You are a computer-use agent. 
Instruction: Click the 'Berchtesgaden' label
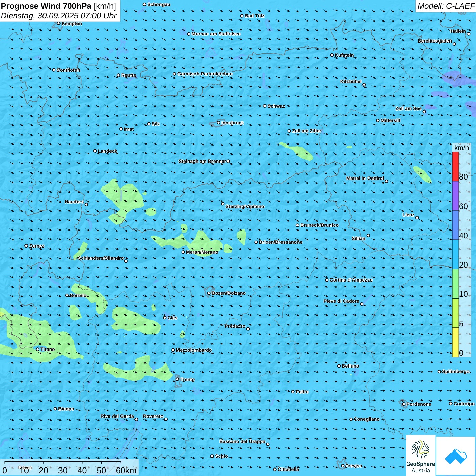(x=435, y=41)
